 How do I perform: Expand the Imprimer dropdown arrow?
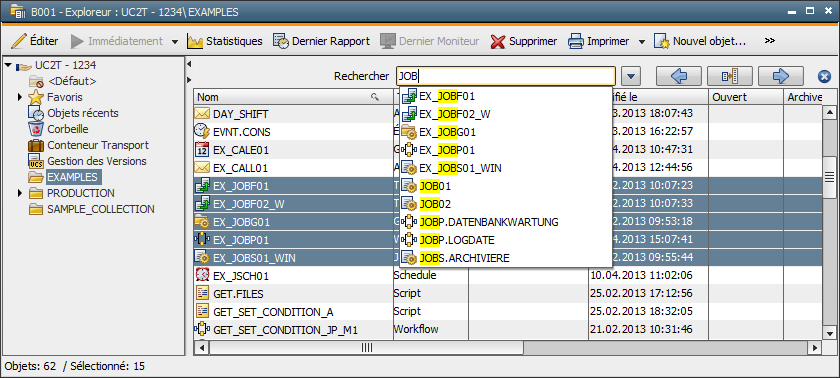tap(642, 42)
